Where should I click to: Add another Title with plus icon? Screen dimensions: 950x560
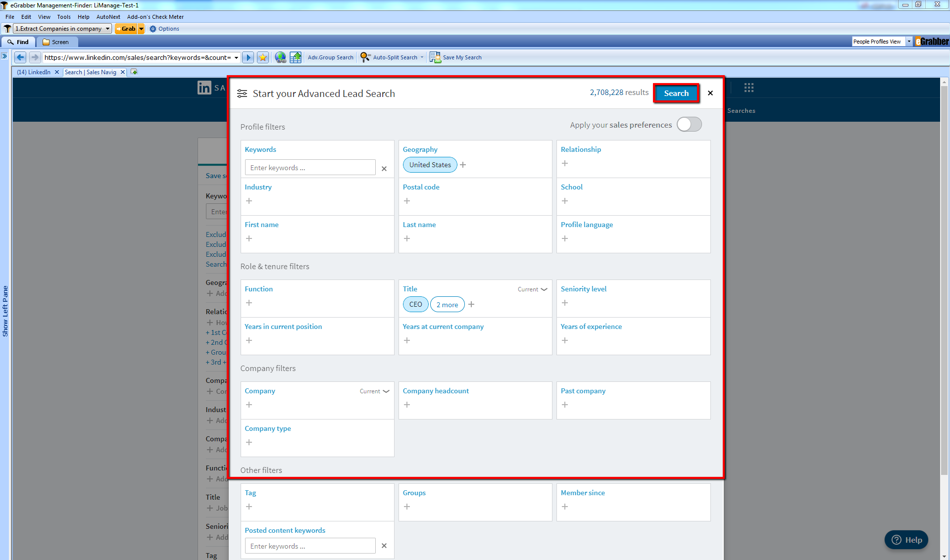(x=471, y=304)
